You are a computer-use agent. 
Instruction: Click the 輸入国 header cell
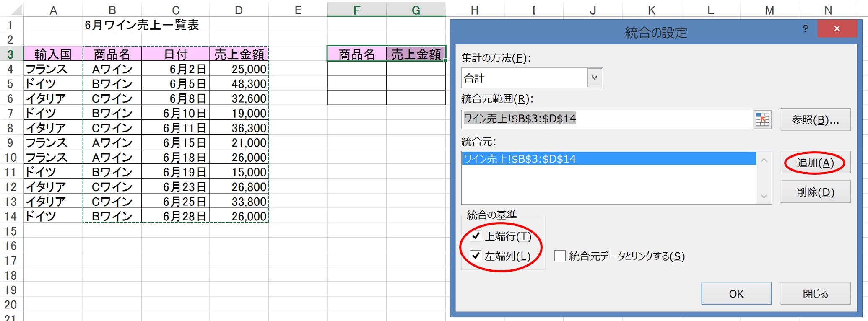(53, 54)
